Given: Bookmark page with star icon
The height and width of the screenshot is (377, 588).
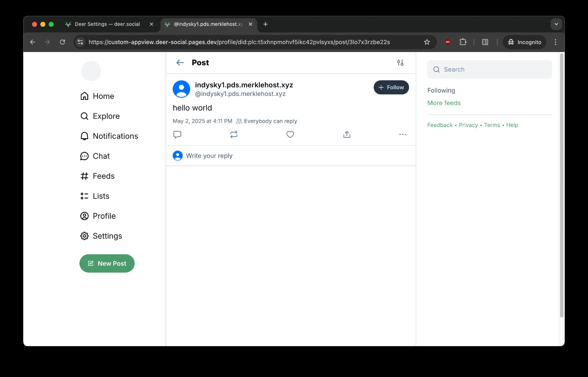Looking at the screenshot, I should pyautogui.click(x=427, y=42).
